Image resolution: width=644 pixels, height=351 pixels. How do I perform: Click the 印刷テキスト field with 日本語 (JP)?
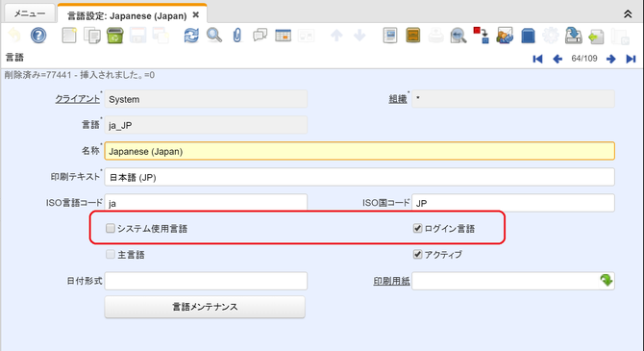359,177
